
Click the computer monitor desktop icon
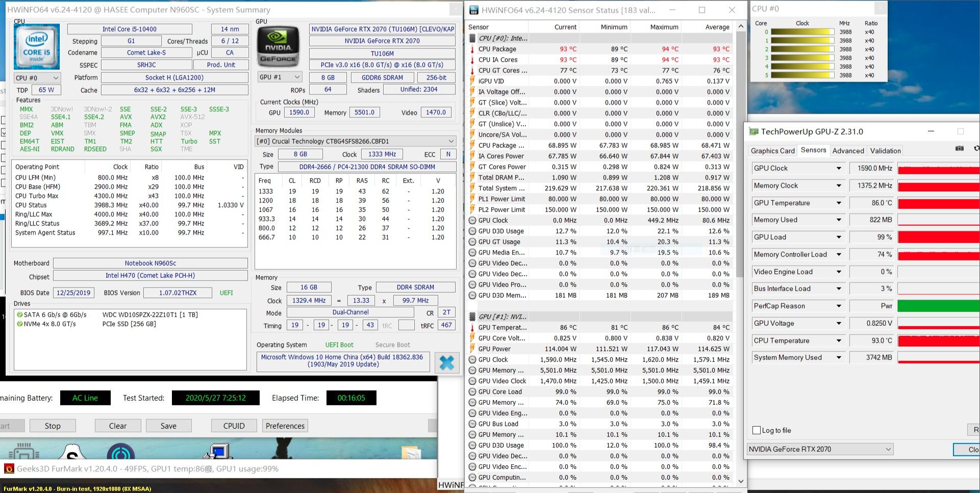218,451
